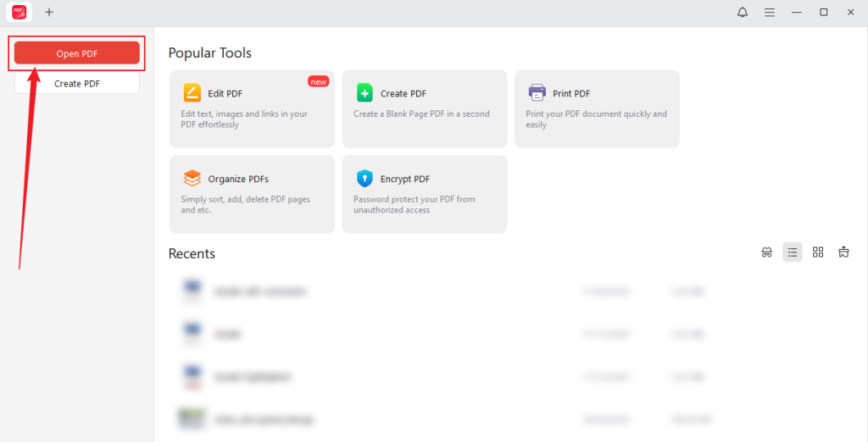Open the Organize PDFs tool card

(x=252, y=194)
